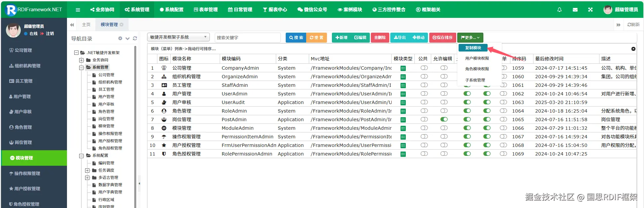
Task: Focus the 搜索关键字 search input
Action: pos(247,38)
